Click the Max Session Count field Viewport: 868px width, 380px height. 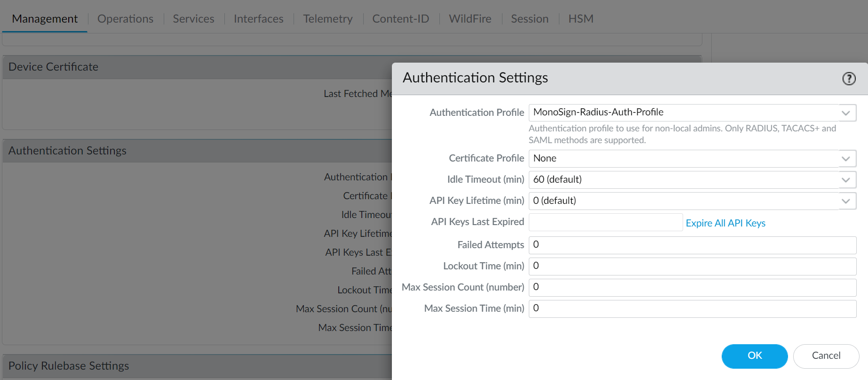coord(692,287)
